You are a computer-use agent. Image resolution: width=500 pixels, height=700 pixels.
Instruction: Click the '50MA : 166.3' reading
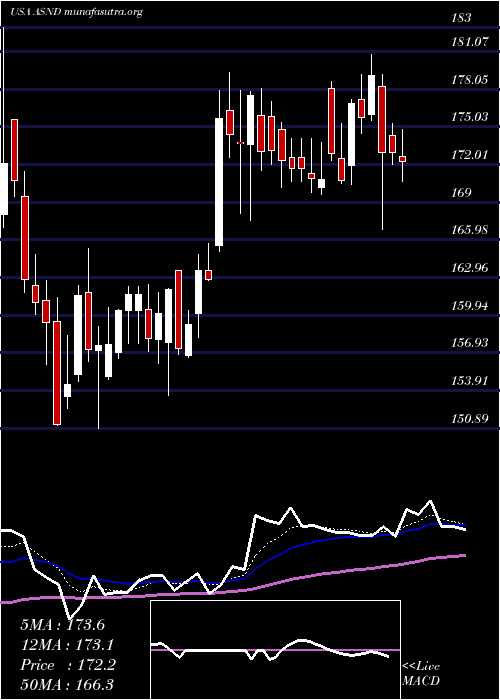point(67,685)
